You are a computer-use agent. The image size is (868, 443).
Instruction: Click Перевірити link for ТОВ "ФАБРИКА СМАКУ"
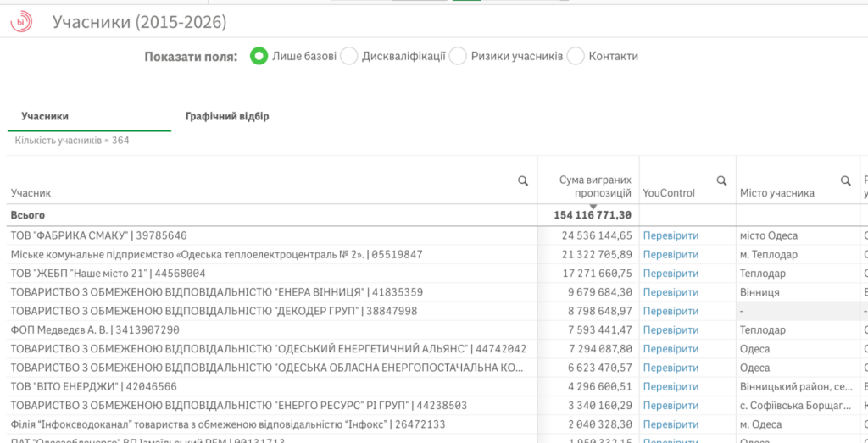[670, 235]
